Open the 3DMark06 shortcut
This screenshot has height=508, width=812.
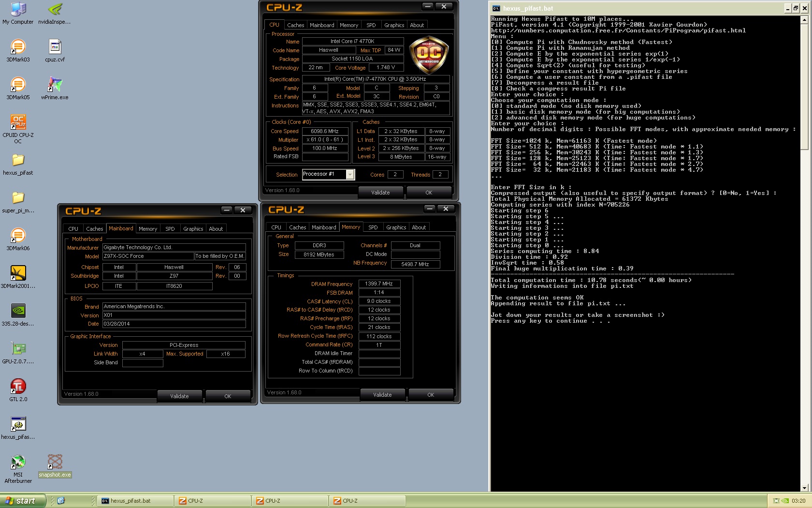18,239
